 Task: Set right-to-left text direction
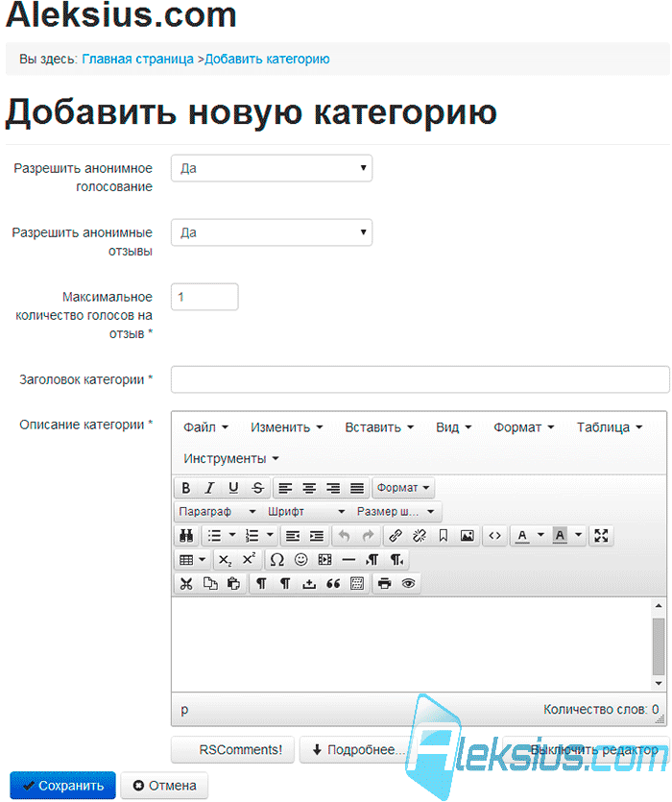(396, 560)
